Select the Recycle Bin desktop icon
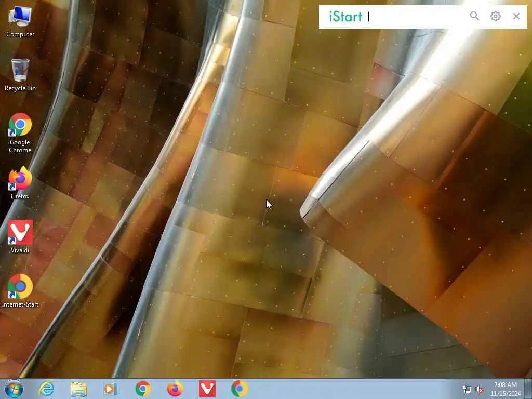The height and width of the screenshot is (399, 532). pos(20,75)
